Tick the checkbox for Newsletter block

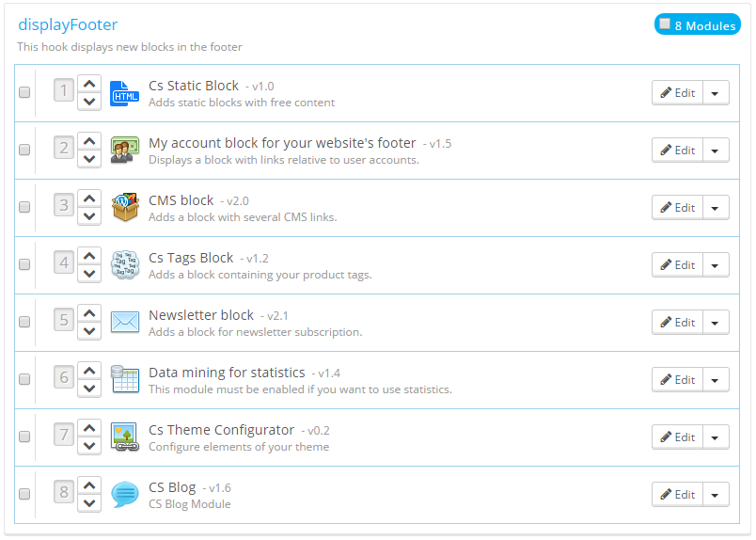click(24, 322)
